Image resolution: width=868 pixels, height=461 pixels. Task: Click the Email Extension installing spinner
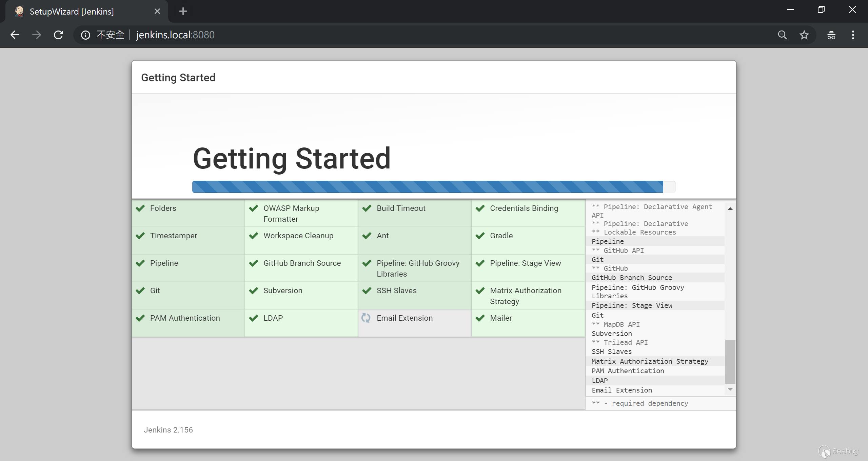point(366,318)
